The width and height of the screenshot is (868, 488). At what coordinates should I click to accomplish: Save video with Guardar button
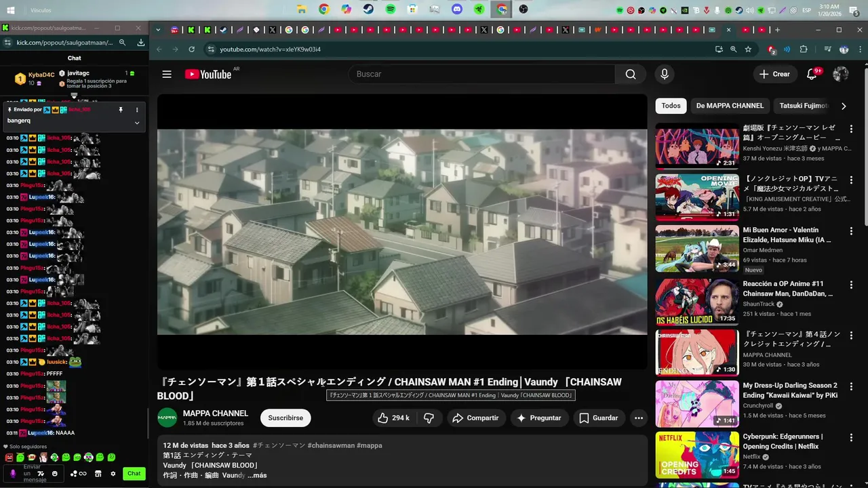tap(598, 418)
